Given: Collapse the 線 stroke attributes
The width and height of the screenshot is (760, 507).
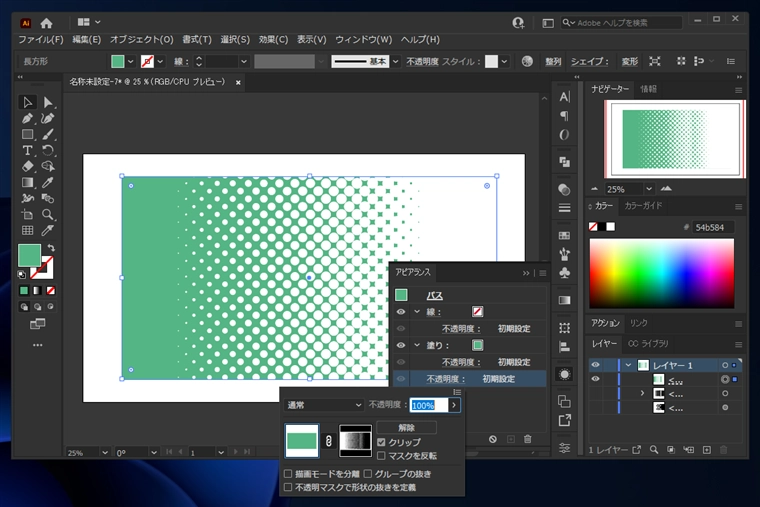Looking at the screenshot, I should (x=417, y=312).
